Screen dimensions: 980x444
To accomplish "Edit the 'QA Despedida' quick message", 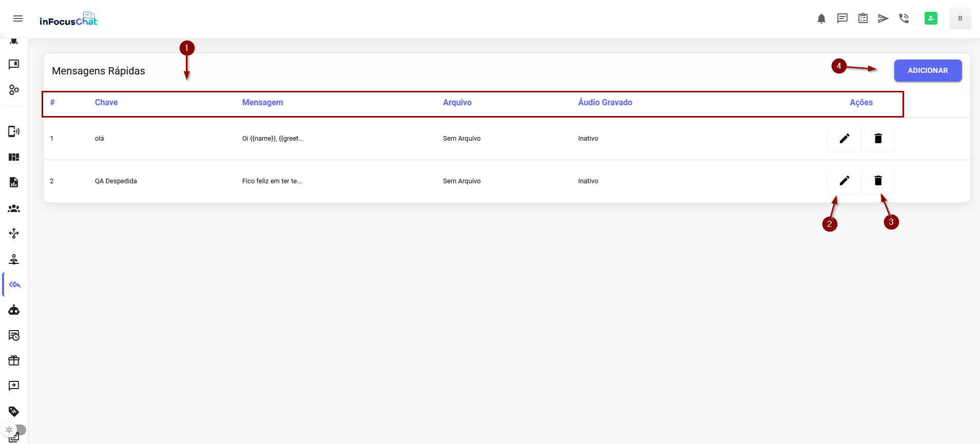I will click(x=844, y=181).
